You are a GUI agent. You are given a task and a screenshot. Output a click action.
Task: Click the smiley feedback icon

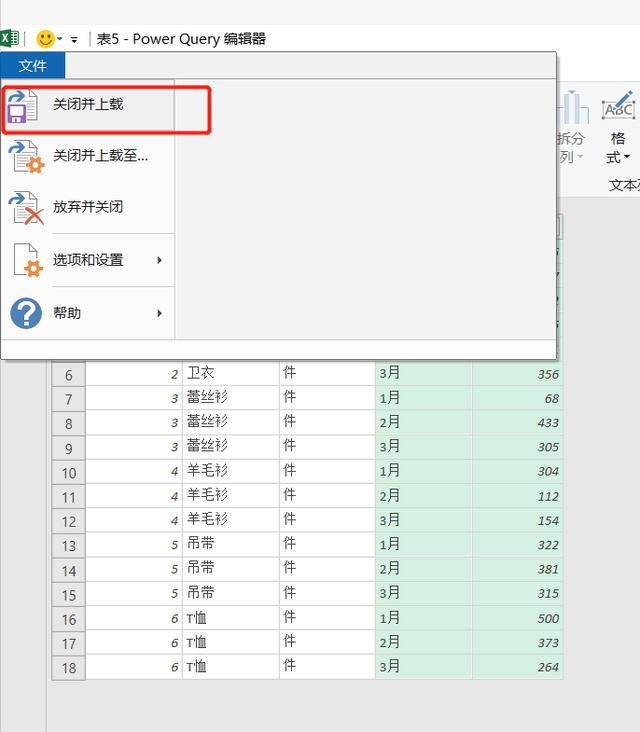[x=45, y=39]
